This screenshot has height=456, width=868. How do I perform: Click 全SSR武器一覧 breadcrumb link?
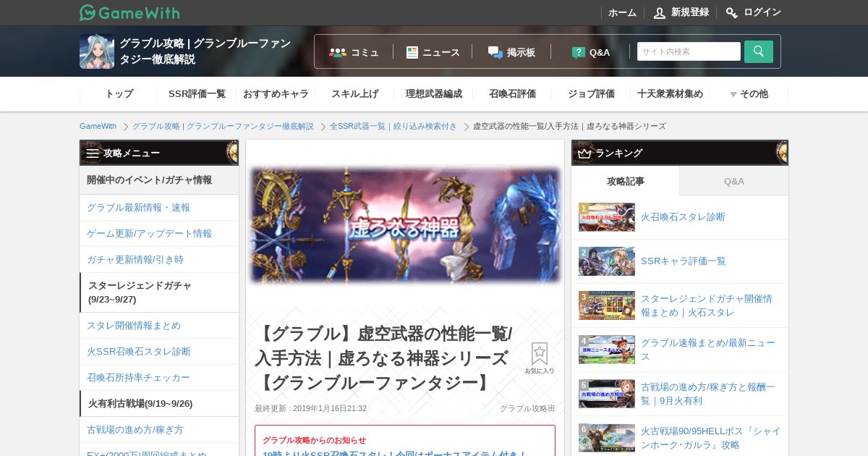[x=393, y=126]
